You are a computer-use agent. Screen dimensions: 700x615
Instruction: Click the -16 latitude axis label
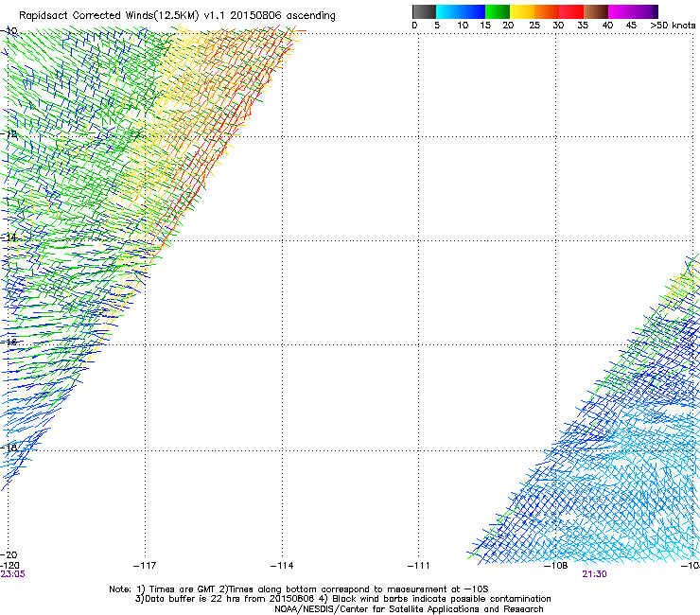pyautogui.click(x=9, y=343)
